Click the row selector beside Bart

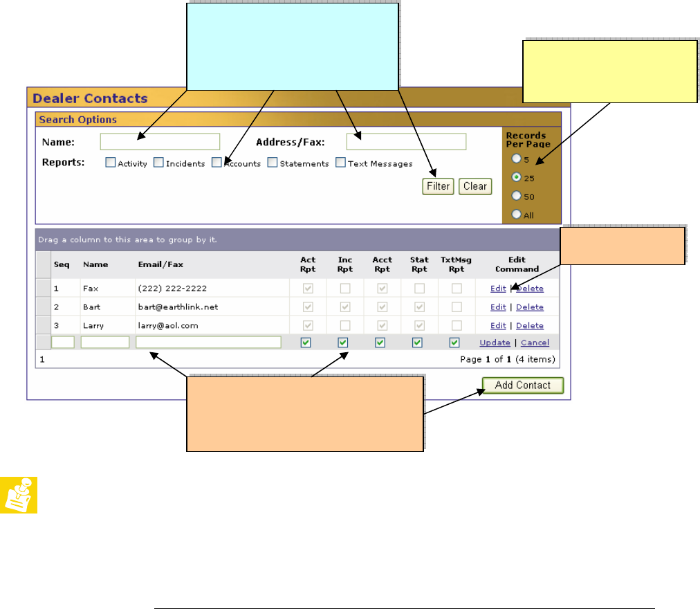point(44,307)
